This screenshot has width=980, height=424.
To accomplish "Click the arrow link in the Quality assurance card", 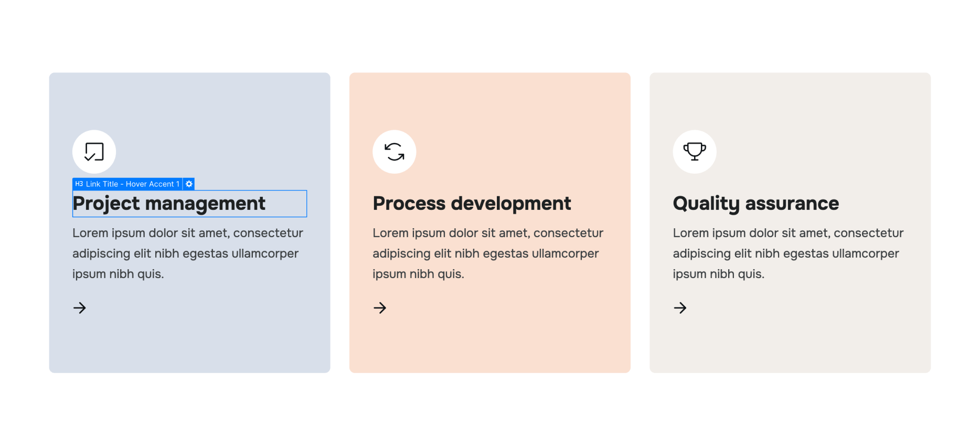I will click(x=679, y=308).
